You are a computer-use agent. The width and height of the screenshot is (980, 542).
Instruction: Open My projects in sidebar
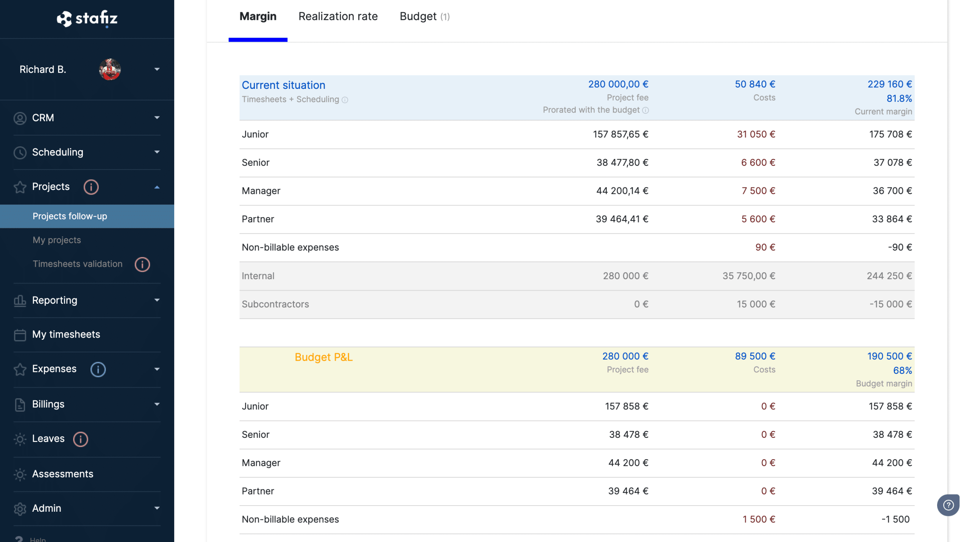[x=57, y=240]
